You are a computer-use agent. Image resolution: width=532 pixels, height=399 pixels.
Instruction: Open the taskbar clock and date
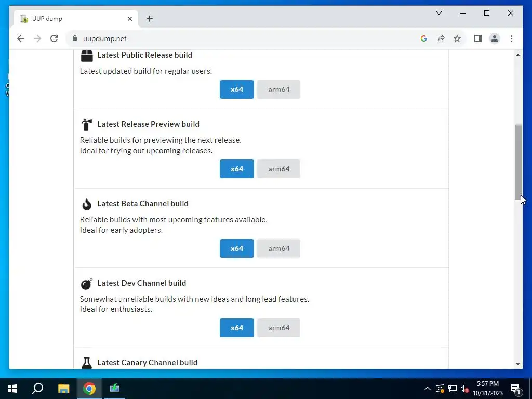(488, 389)
